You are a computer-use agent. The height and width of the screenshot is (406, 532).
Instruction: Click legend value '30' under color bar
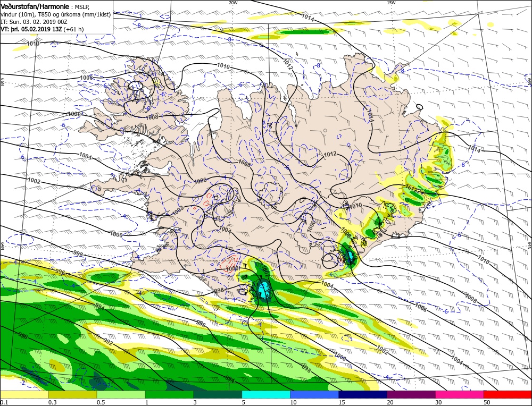click(x=438, y=402)
